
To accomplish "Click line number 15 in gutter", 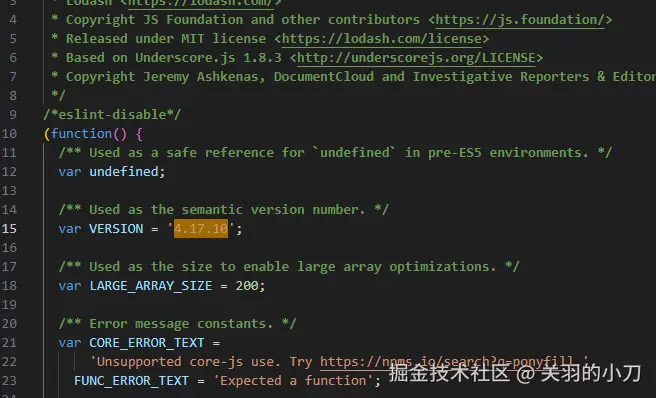I will click(x=9, y=229).
